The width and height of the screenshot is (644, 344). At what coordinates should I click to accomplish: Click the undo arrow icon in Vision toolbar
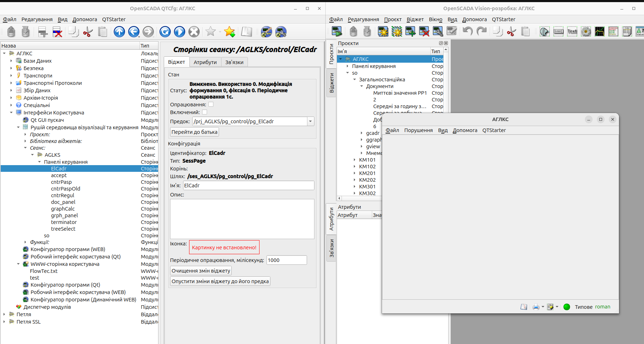tap(467, 32)
